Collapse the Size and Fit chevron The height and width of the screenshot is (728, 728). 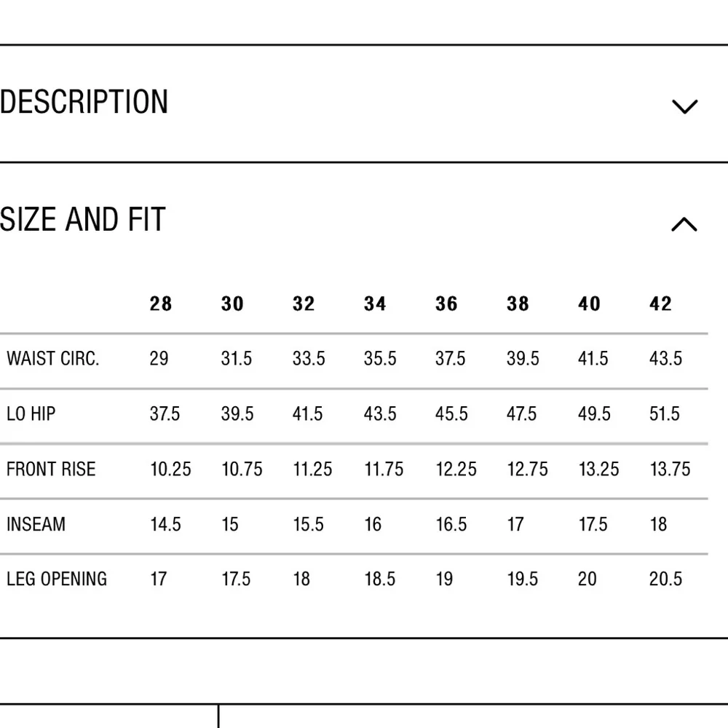(684, 224)
